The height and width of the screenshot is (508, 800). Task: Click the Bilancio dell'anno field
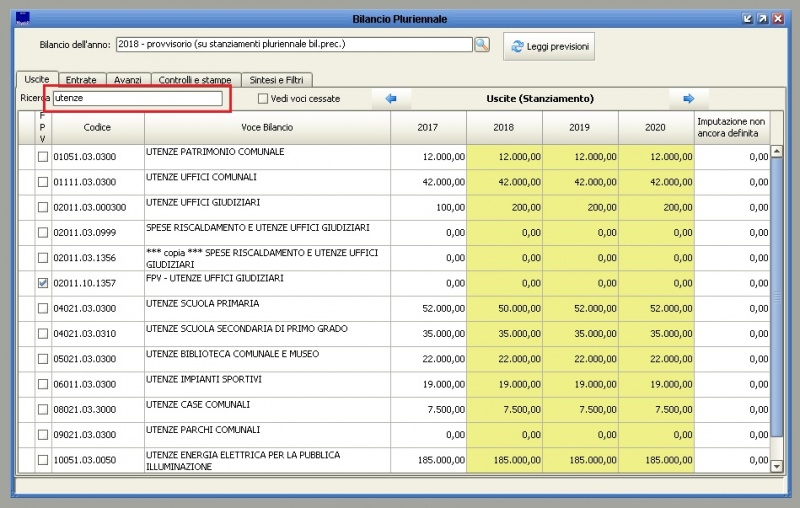(293, 45)
